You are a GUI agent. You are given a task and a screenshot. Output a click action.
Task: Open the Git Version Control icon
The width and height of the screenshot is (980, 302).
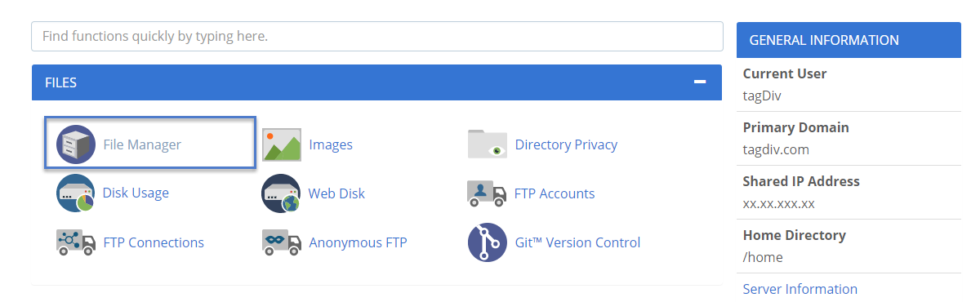coord(488,242)
